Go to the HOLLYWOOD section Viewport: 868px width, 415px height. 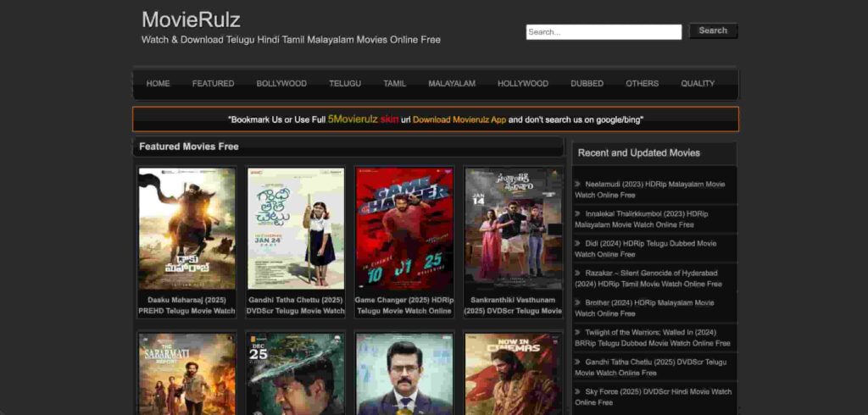click(x=523, y=84)
